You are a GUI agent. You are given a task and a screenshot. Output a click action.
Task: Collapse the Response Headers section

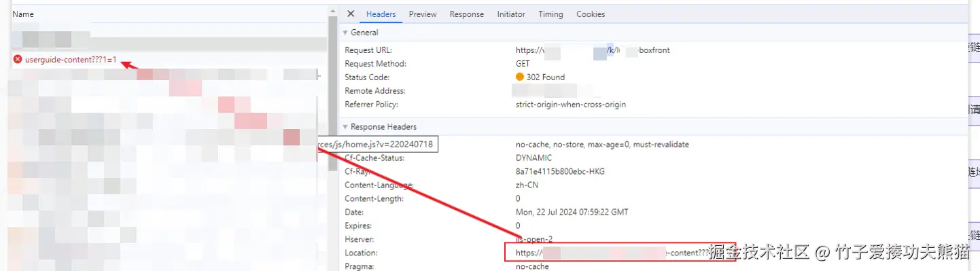click(x=345, y=127)
